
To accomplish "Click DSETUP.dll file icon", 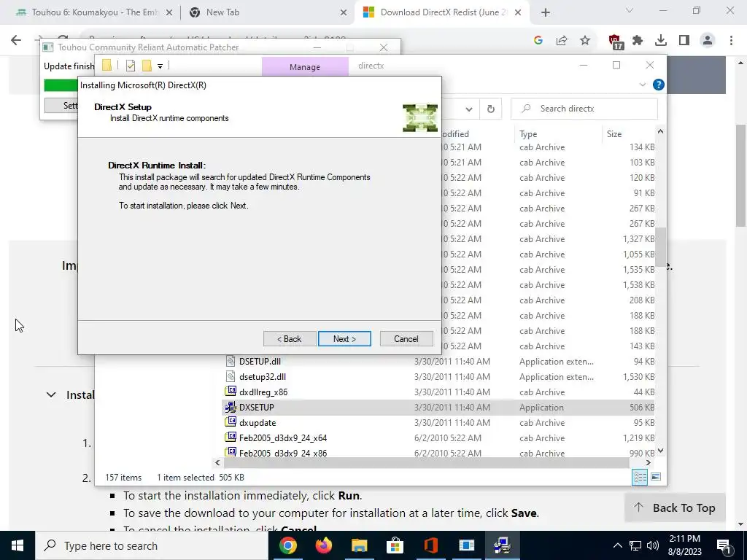I will pos(231,361).
